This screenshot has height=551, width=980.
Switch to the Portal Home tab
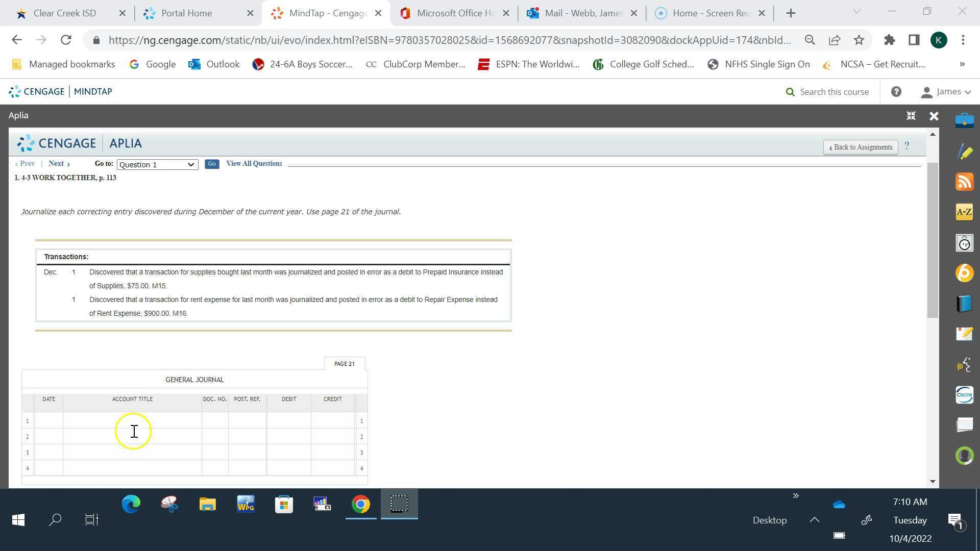pyautogui.click(x=187, y=13)
